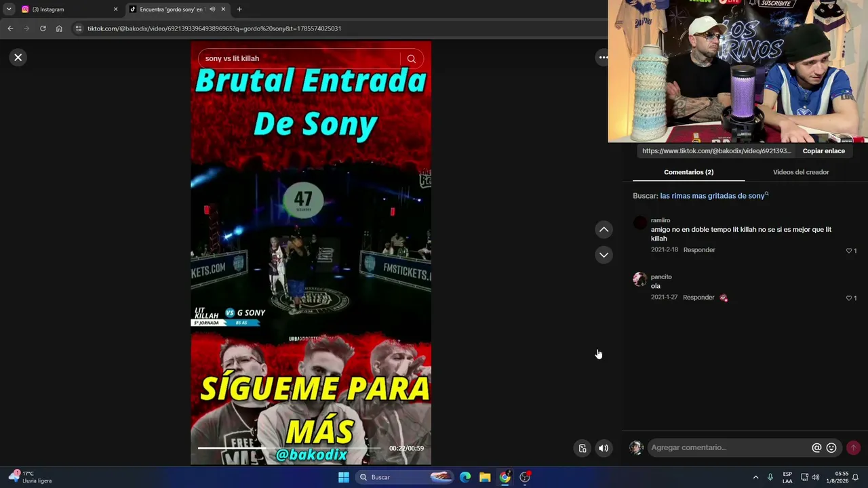
Task: Go back in browser history
Action: [x=10, y=28]
